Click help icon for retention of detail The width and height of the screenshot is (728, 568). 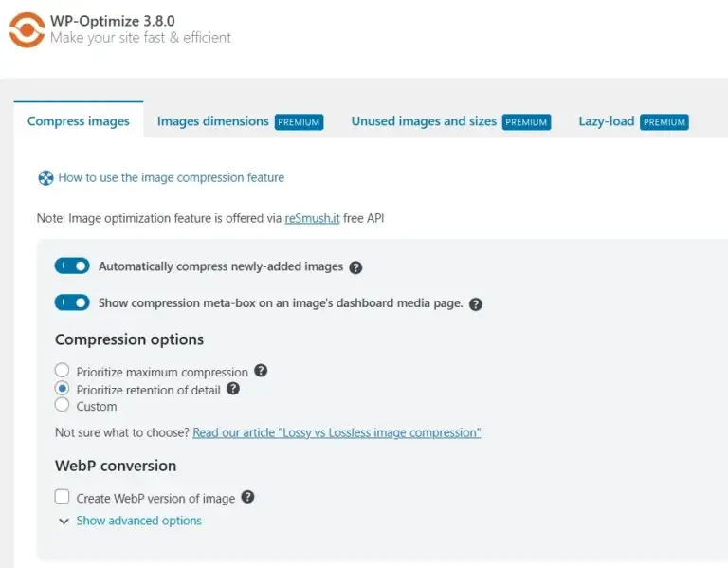tap(233, 389)
